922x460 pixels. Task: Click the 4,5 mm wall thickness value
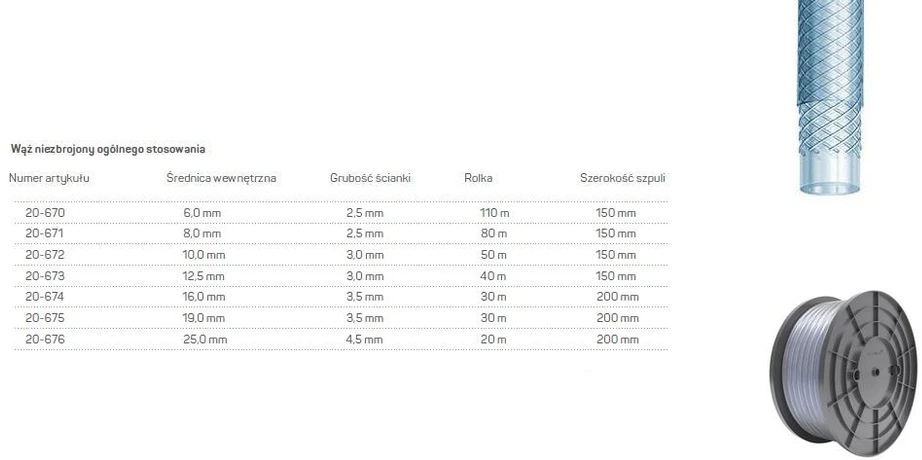pos(365,339)
